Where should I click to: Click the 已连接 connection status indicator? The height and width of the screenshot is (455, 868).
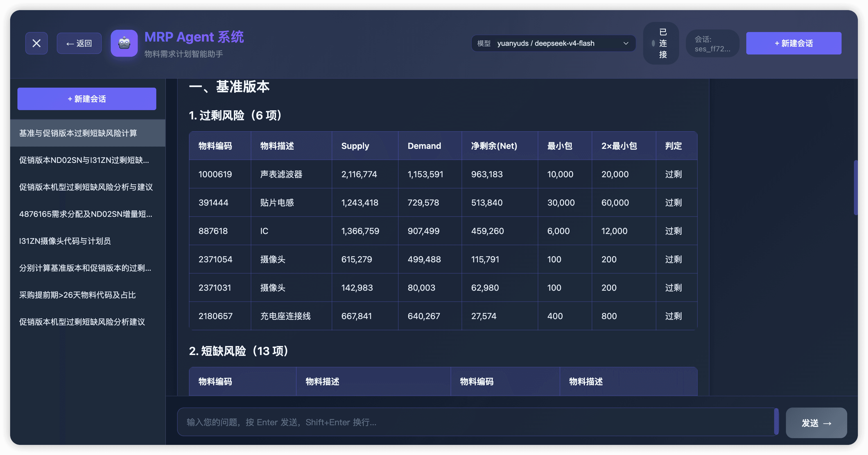661,43
